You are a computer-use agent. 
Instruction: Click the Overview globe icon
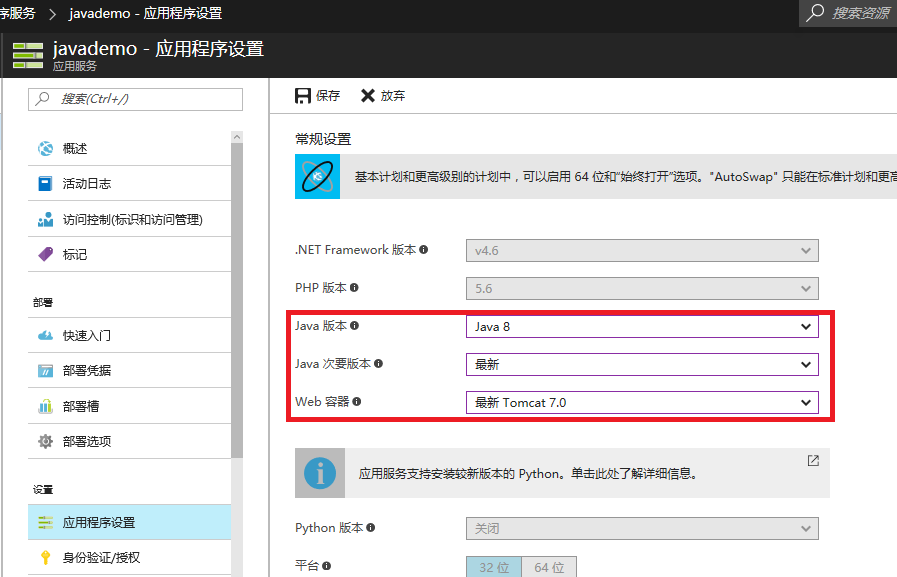coord(45,149)
